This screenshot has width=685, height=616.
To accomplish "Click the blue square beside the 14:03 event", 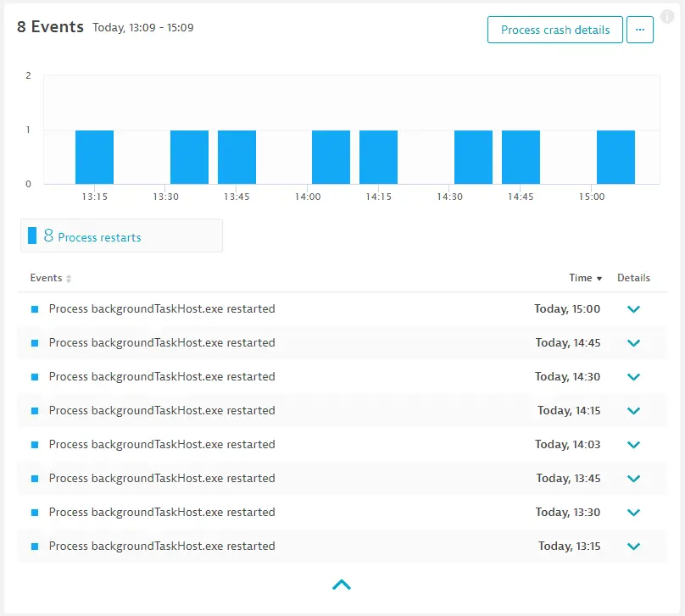I will 35,445.
